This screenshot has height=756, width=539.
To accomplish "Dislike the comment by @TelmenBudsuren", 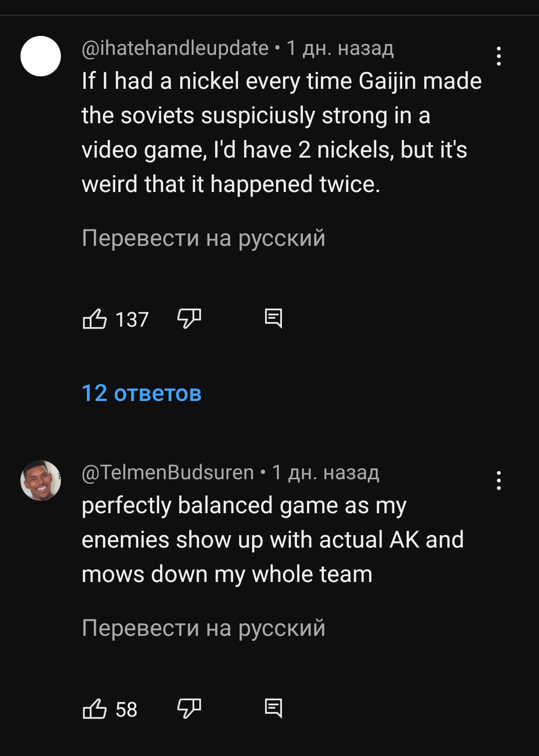I will click(x=189, y=708).
